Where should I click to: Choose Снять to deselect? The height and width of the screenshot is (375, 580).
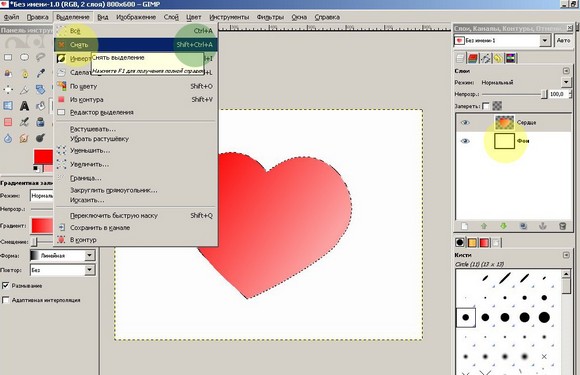(x=136, y=45)
